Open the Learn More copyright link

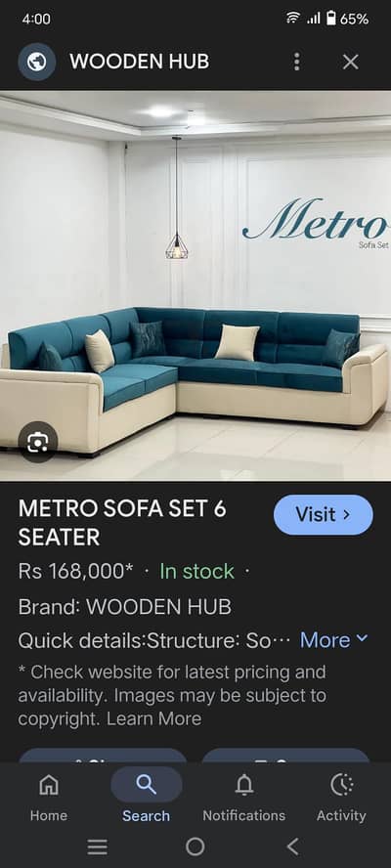coord(154,718)
